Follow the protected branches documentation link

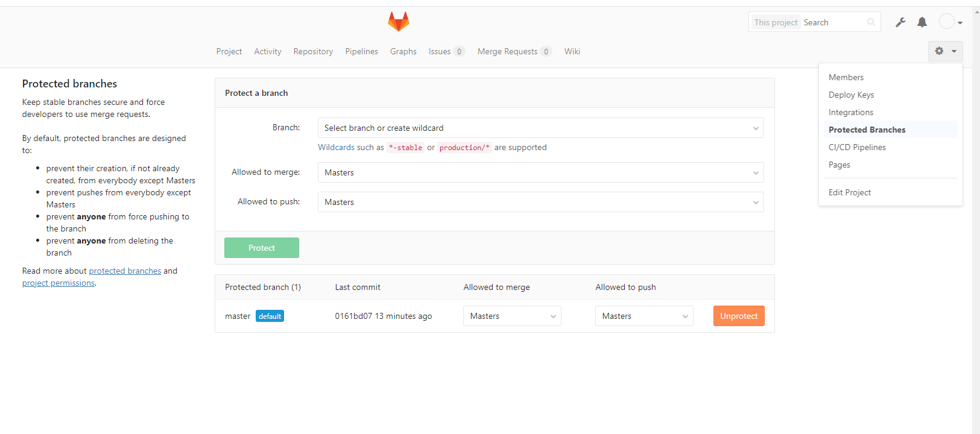point(125,271)
